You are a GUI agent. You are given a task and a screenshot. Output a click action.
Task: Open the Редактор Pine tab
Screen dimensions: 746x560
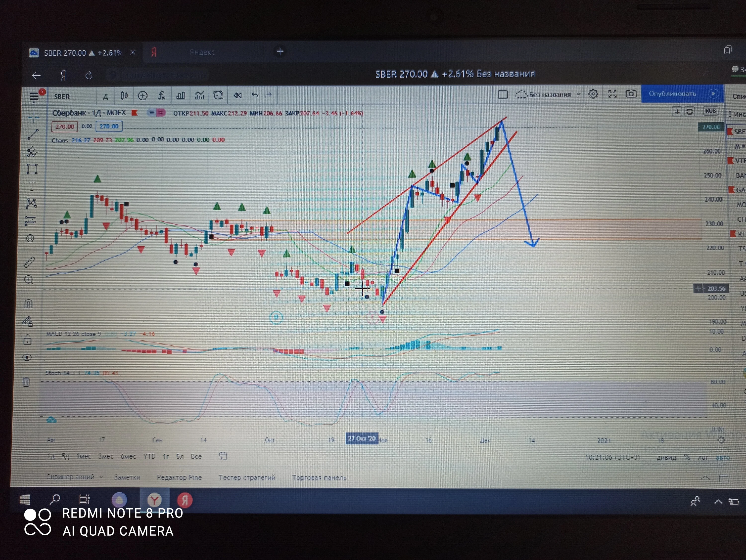(x=179, y=477)
